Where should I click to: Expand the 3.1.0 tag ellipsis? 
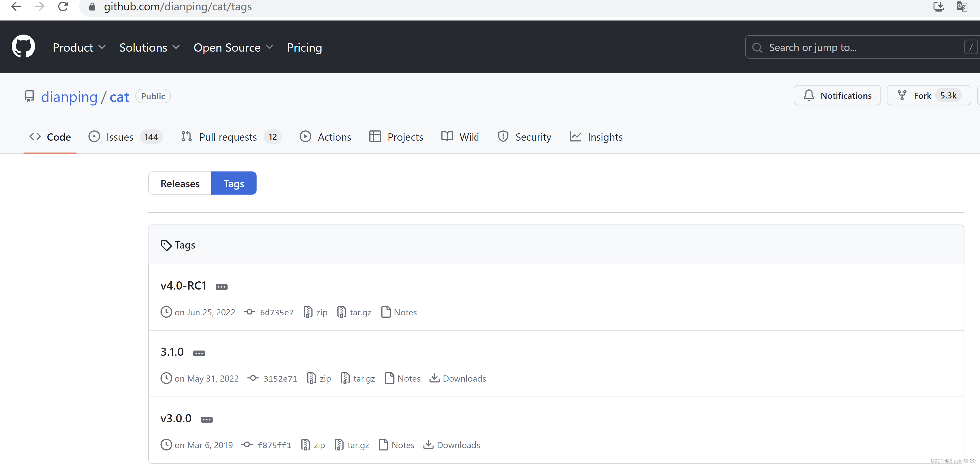pos(199,353)
